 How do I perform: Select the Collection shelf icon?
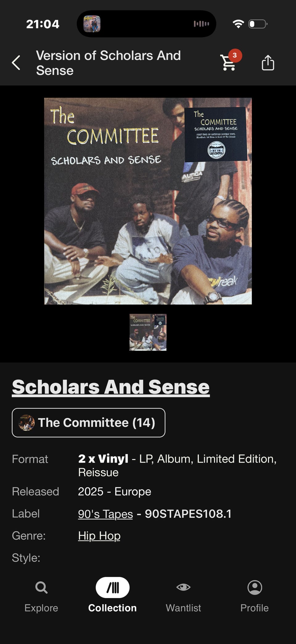[113, 587]
